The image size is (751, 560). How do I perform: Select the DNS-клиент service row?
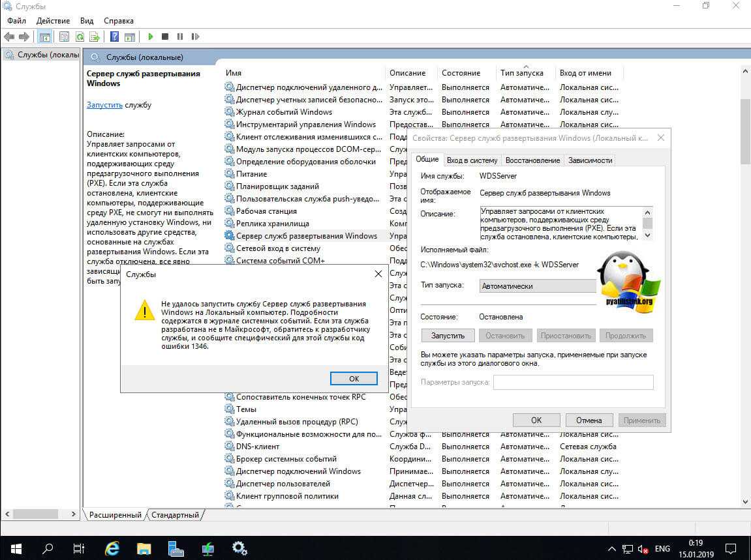click(258, 447)
